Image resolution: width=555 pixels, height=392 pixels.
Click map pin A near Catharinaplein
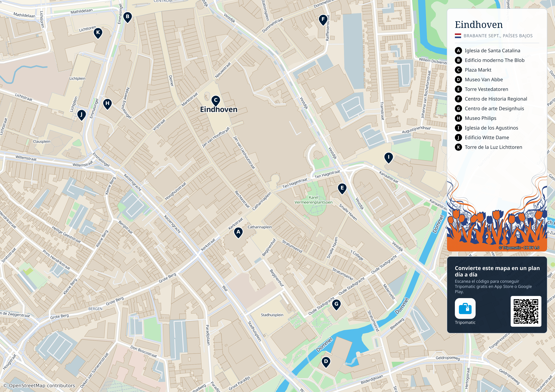238,233
